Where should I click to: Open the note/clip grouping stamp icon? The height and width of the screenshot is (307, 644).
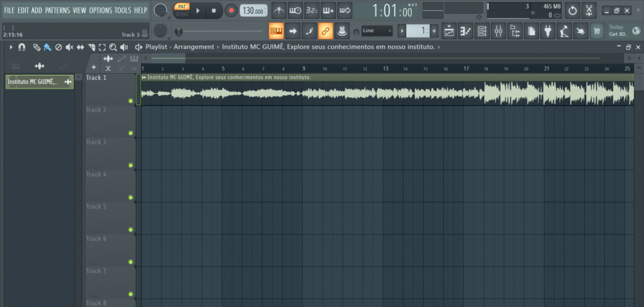(x=341, y=31)
